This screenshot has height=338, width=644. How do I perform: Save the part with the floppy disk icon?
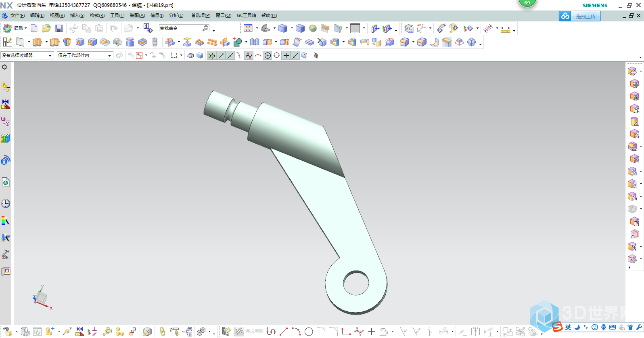click(59, 28)
